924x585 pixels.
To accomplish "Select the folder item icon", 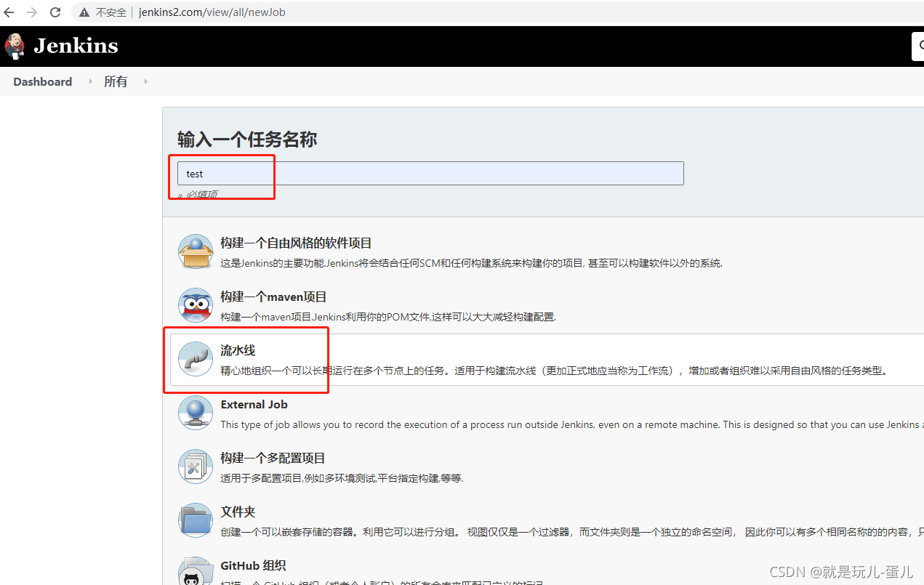I will tap(196, 520).
